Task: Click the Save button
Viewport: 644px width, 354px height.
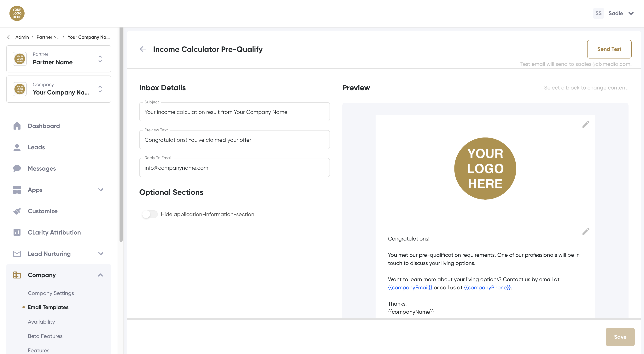Action: click(620, 337)
